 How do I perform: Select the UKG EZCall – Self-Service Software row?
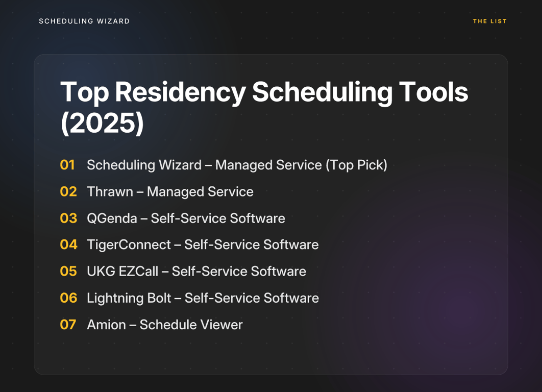(x=183, y=271)
